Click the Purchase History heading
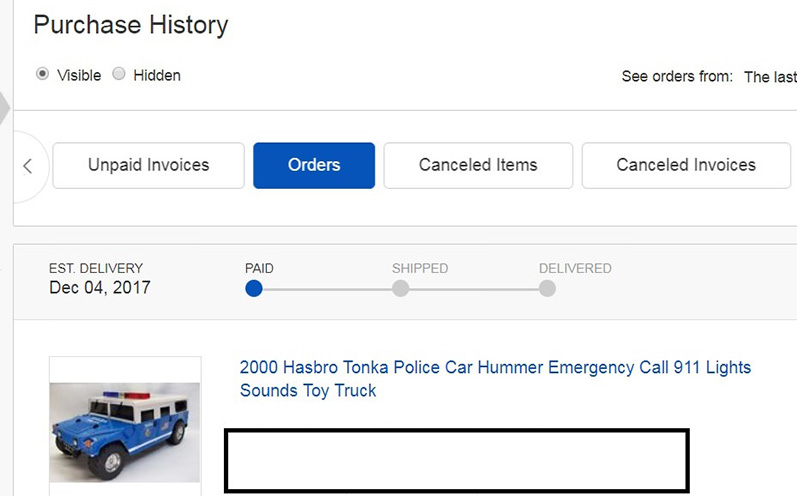Image resolution: width=797 pixels, height=496 pixels. (x=131, y=25)
